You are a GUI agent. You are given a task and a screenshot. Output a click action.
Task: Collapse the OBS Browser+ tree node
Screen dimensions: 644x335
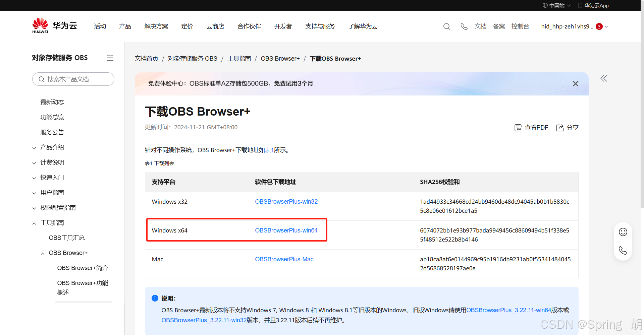43,253
